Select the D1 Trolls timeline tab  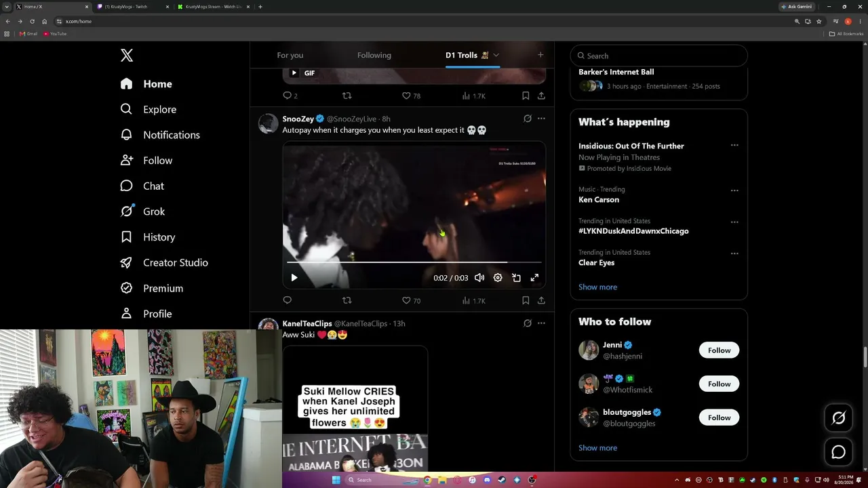(x=467, y=55)
